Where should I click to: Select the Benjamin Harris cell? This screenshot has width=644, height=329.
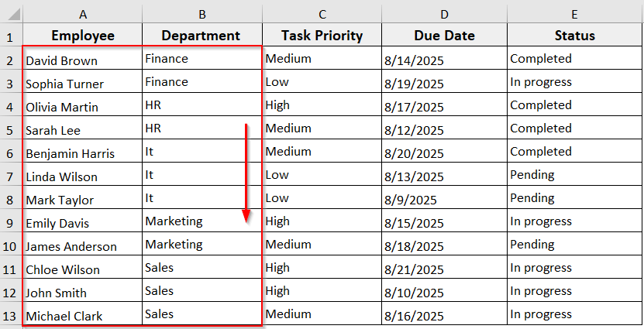[82, 153]
